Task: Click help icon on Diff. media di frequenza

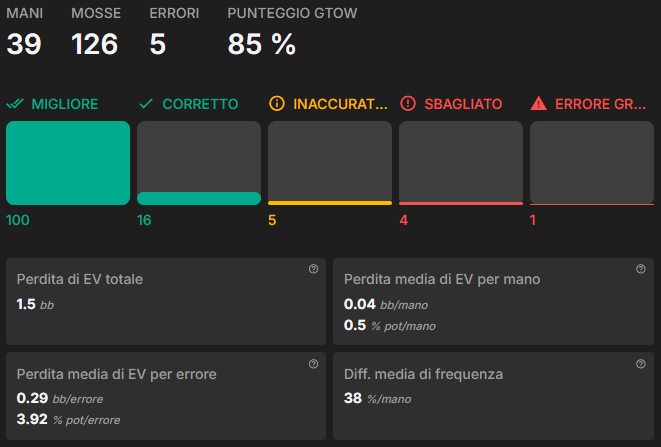Action: coord(640,364)
